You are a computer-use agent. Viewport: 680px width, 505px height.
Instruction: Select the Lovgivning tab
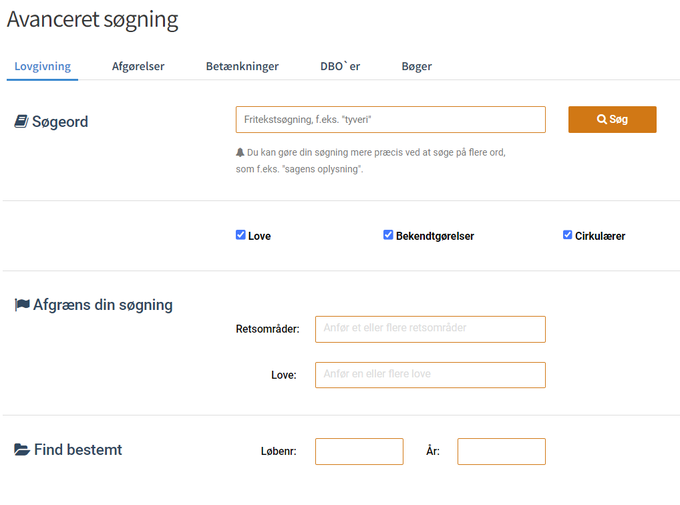(x=43, y=66)
